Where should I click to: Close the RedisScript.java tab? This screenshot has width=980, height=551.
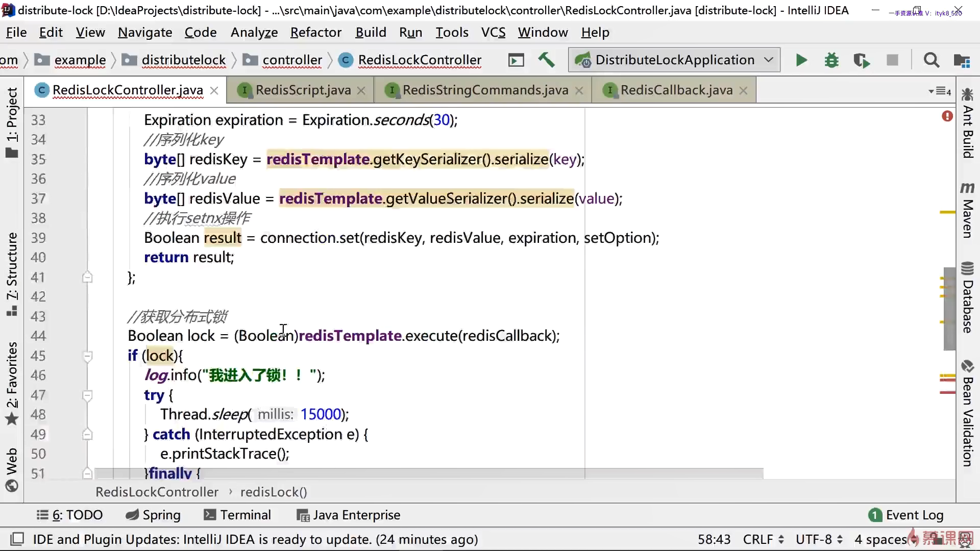(x=361, y=91)
